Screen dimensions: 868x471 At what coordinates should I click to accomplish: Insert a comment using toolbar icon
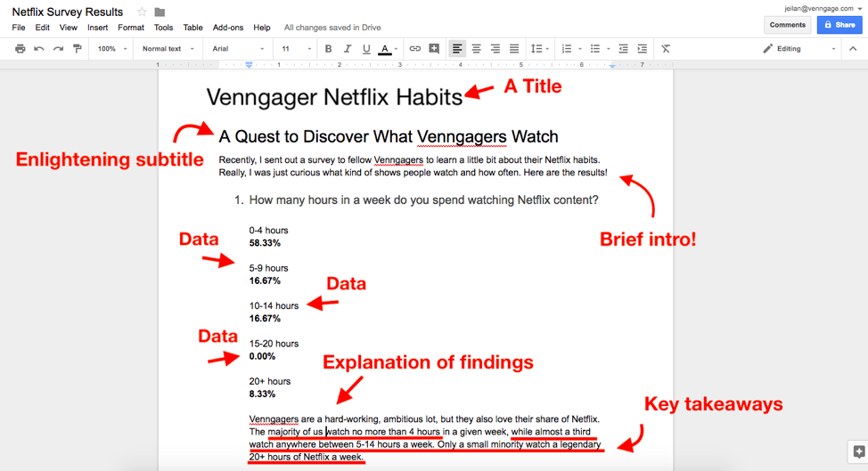click(434, 49)
